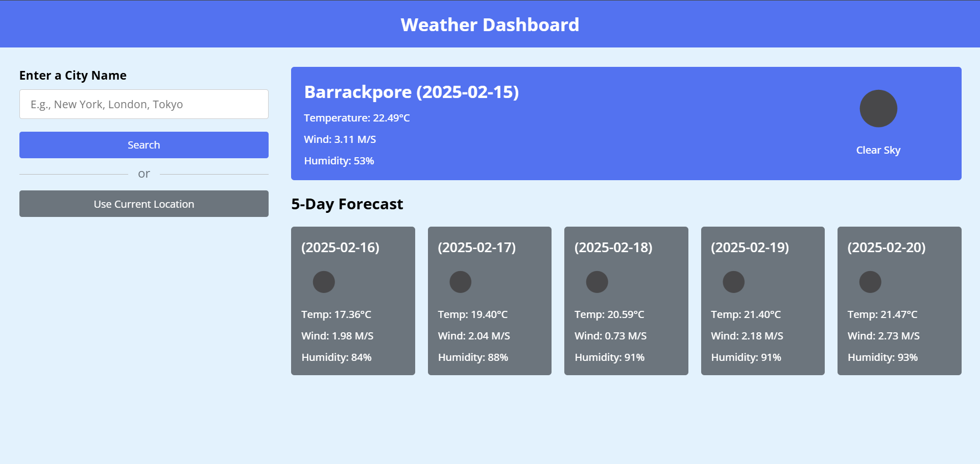Click the Barrackpore (2025-02-15) heading
Viewport: 980px width, 464px height.
[x=411, y=92]
